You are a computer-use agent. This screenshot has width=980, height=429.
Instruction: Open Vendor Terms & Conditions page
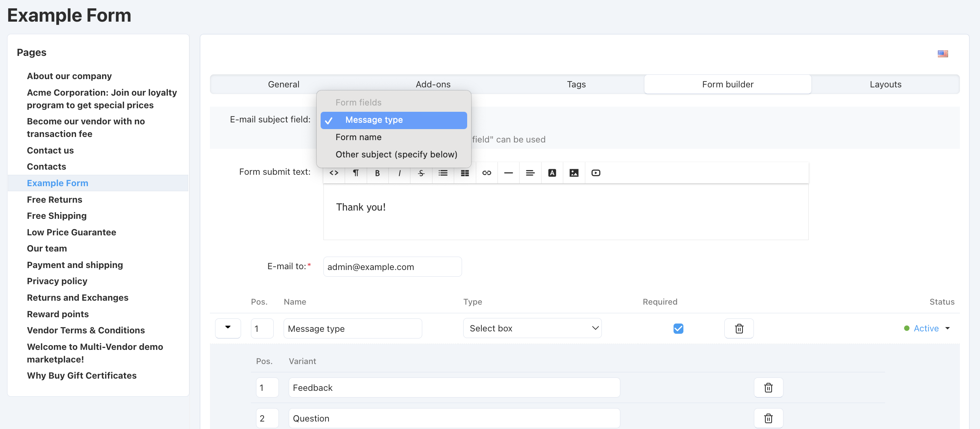coord(86,330)
